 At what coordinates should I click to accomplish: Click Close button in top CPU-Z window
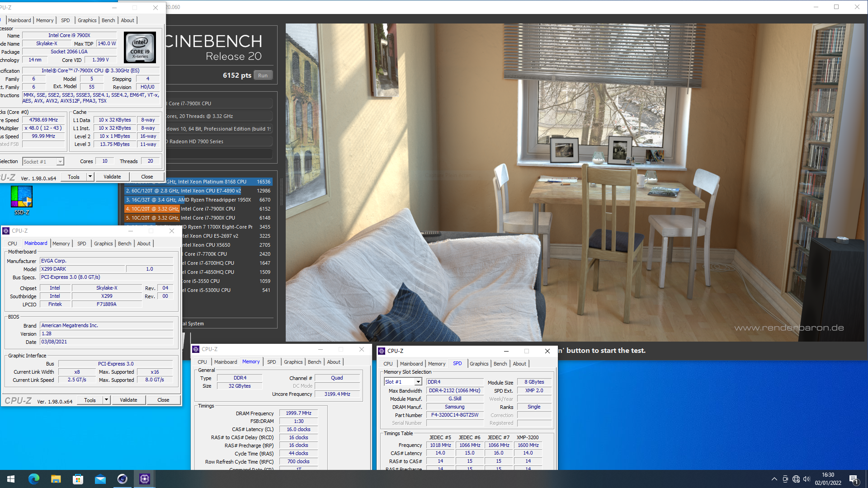147,177
